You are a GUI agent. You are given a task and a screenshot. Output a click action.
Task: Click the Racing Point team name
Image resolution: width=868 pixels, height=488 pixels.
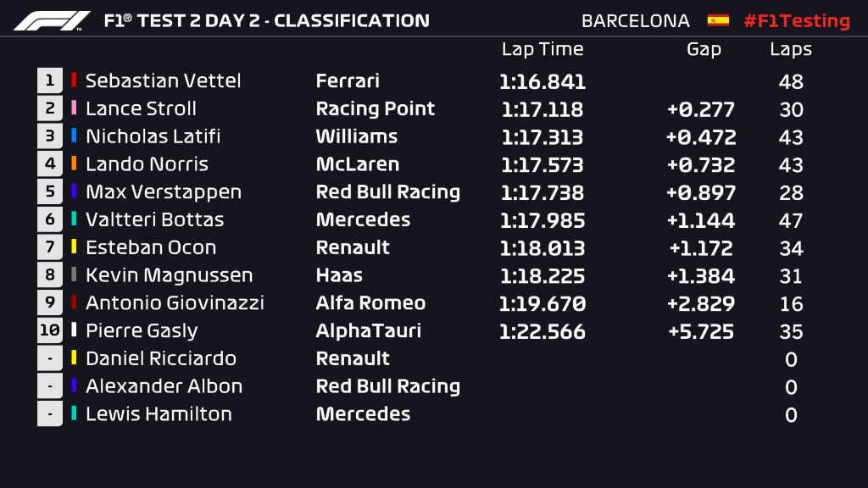375,108
